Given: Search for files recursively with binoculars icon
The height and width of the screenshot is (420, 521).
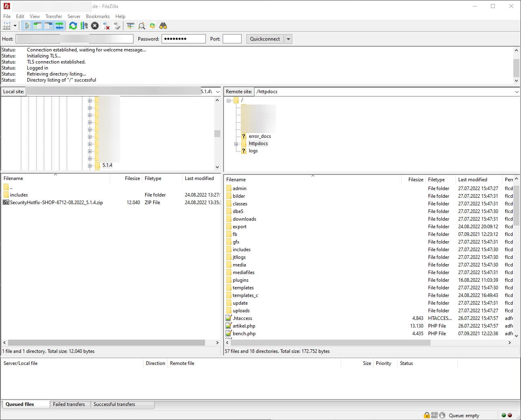Looking at the screenshot, I should pos(163,26).
